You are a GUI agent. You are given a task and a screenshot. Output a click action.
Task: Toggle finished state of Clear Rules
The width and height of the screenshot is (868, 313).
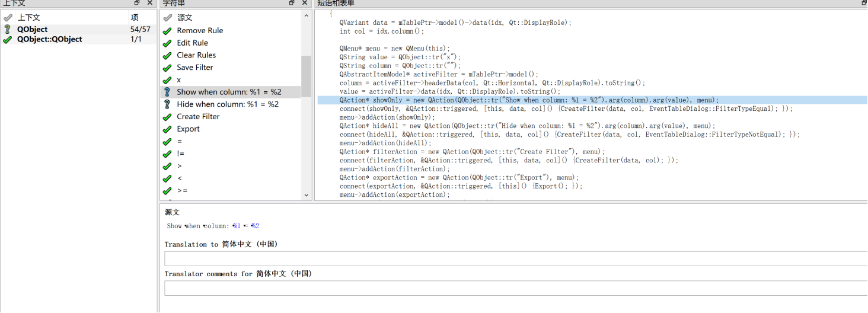coord(167,55)
